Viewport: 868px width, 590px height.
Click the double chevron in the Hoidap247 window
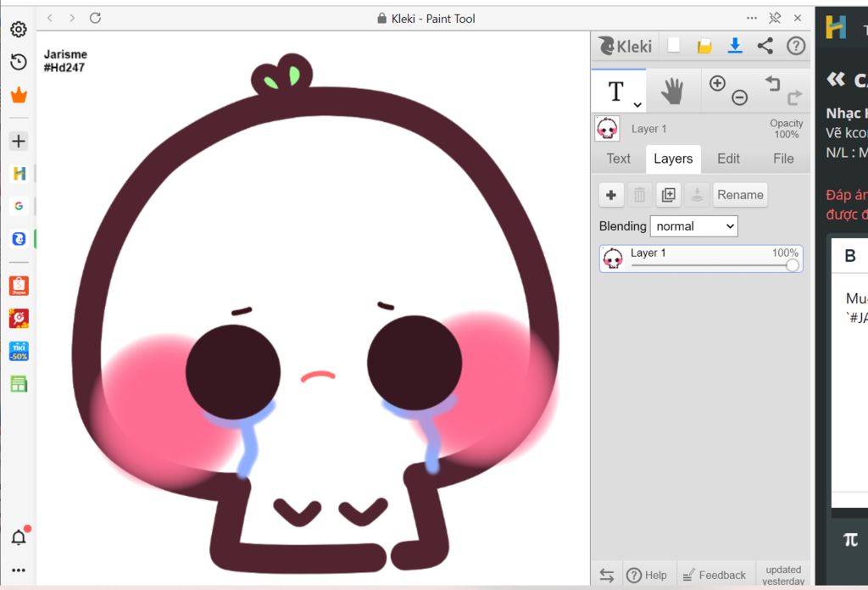tap(836, 80)
